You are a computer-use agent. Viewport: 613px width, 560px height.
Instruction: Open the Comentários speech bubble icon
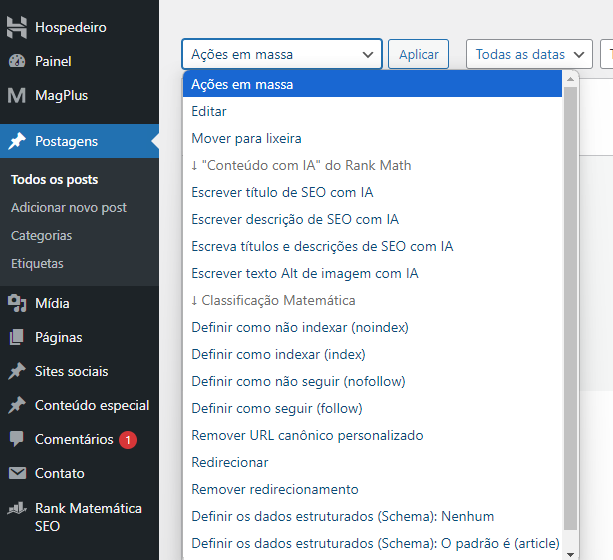tap(17, 439)
